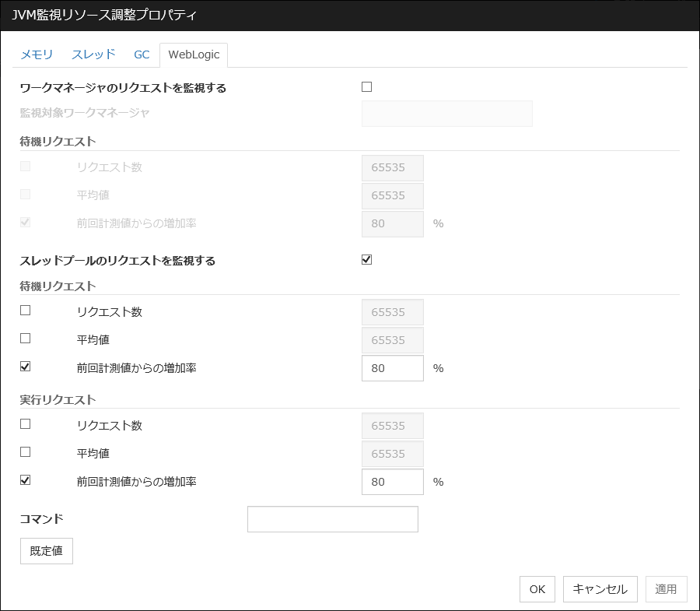Focus the コマンド input field
Image resolution: width=700 pixels, height=611 pixels.
[332, 519]
